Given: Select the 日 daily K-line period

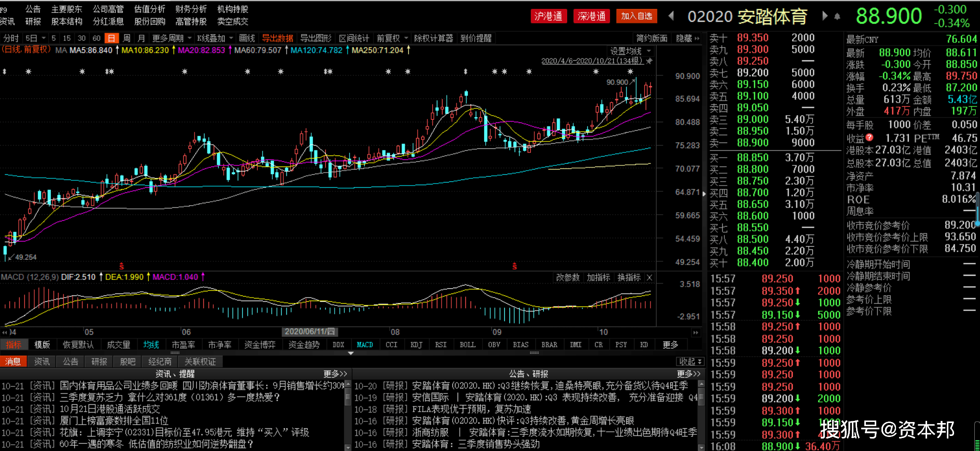Looking at the screenshot, I should [x=111, y=38].
